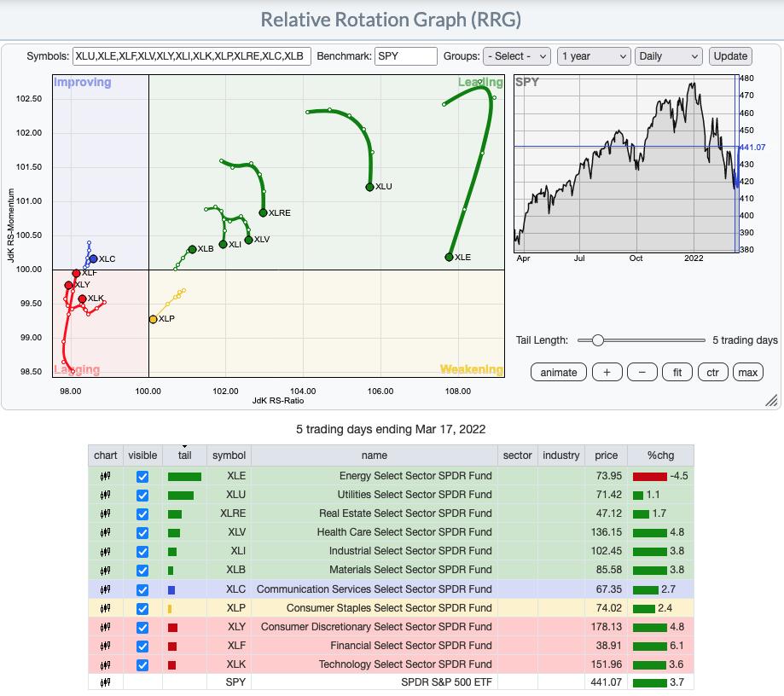Open the chart icon for SPY row

(x=105, y=682)
